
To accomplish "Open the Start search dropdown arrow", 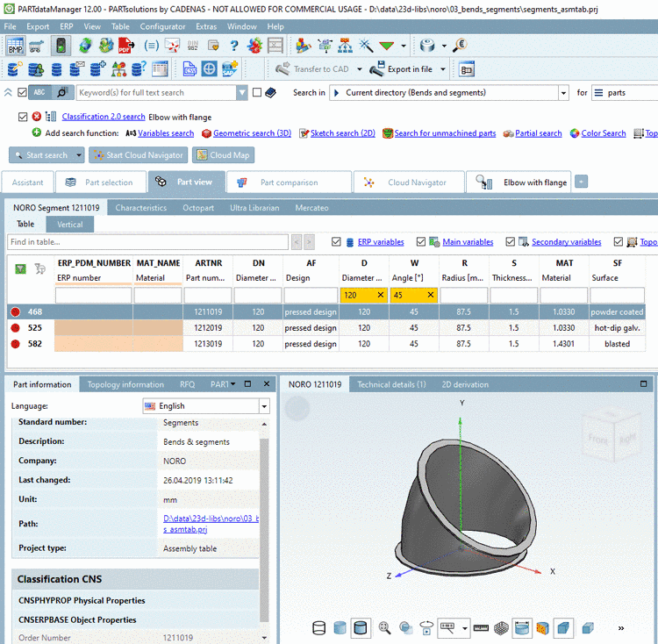I will pos(78,155).
